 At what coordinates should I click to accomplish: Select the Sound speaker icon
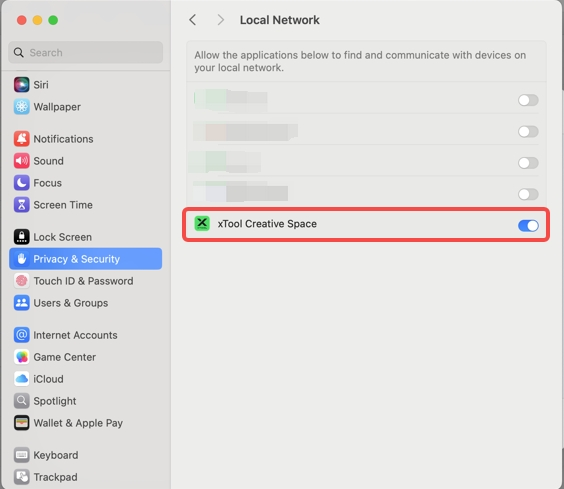point(22,160)
